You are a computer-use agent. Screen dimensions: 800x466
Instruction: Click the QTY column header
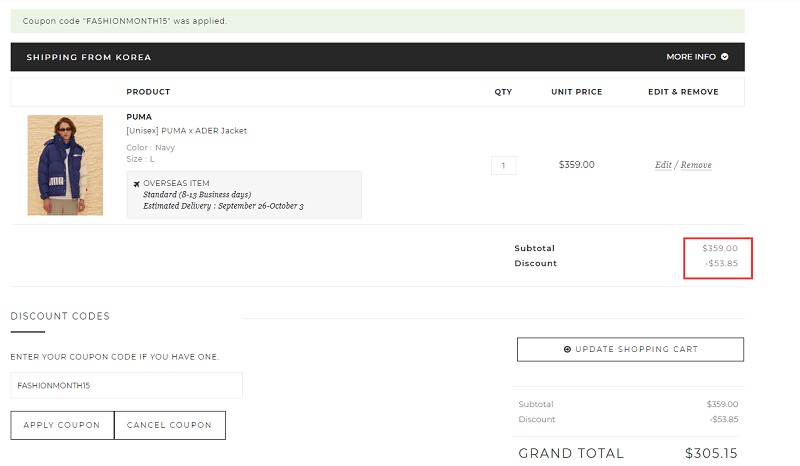(503, 92)
